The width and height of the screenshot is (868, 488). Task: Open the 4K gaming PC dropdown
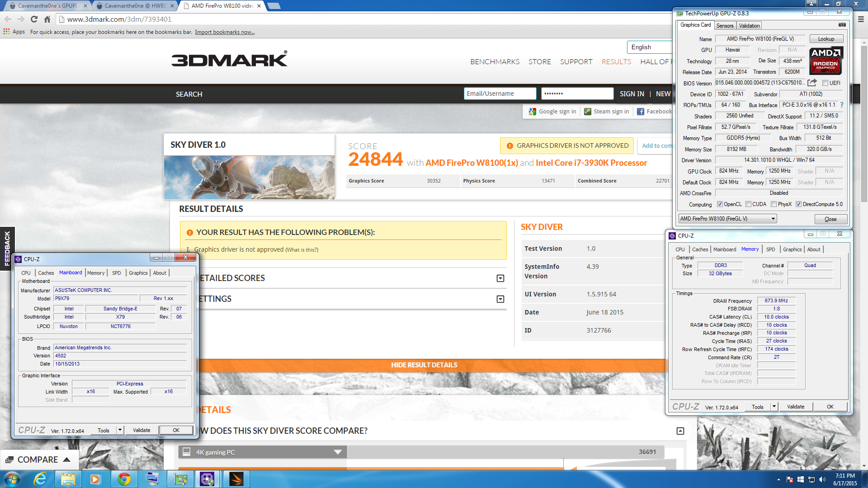[262, 452]
